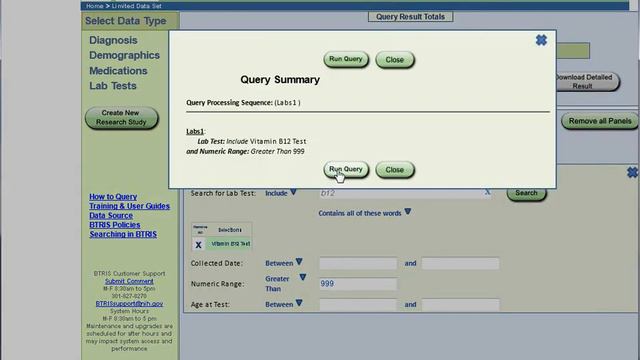
Task: Select Medications data type
Action: click(118, 71)
